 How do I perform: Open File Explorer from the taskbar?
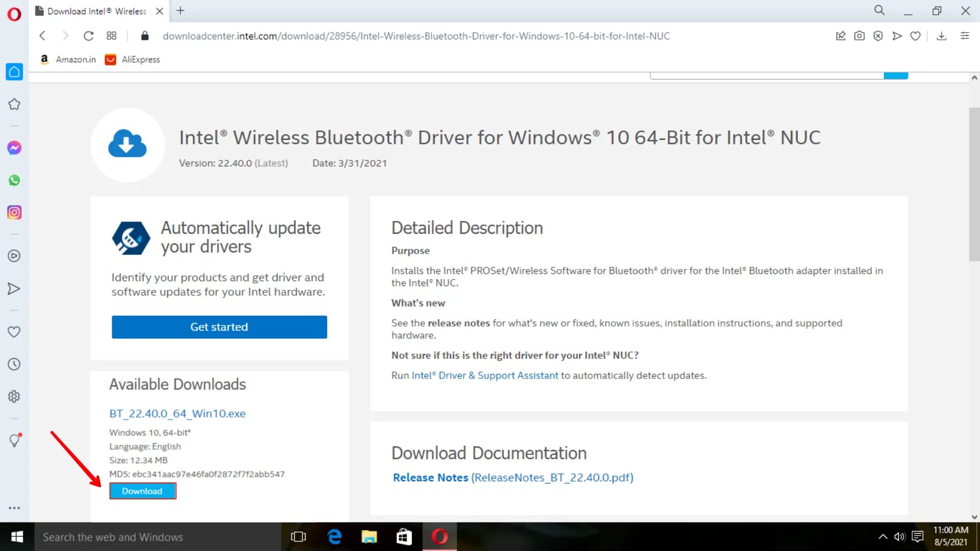click(369, 537)
